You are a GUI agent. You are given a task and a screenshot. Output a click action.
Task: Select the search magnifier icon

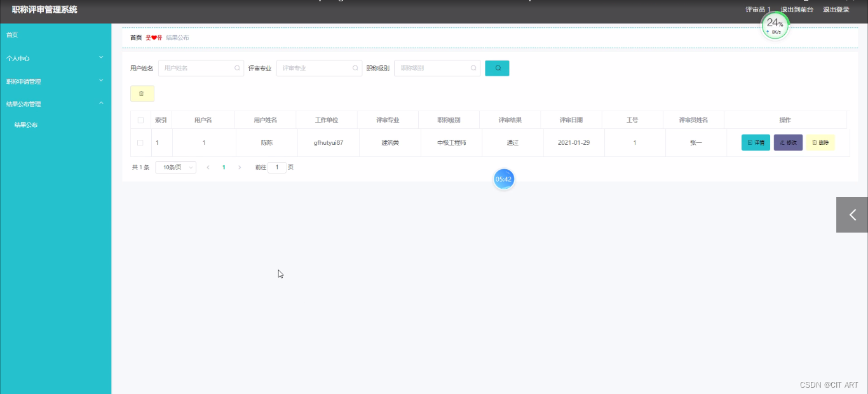[x=497, y=68]
